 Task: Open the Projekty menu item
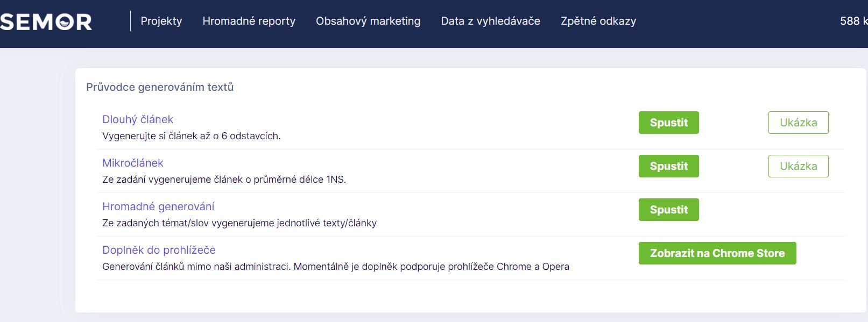[x=161, y=21]
